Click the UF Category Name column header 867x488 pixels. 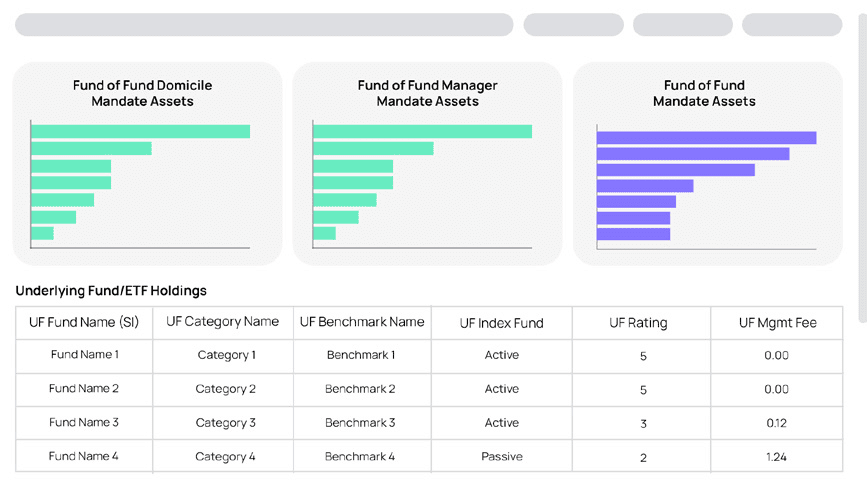tap(222, 322)
